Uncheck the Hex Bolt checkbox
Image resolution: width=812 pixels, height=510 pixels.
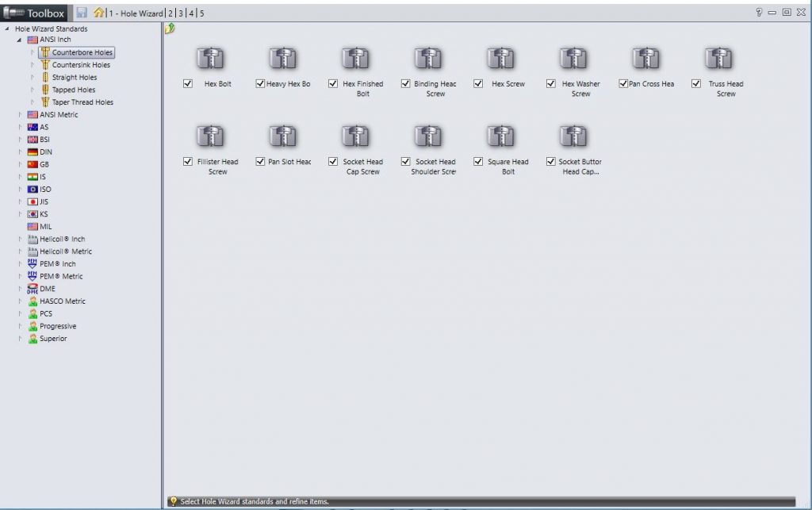point(187,83)
